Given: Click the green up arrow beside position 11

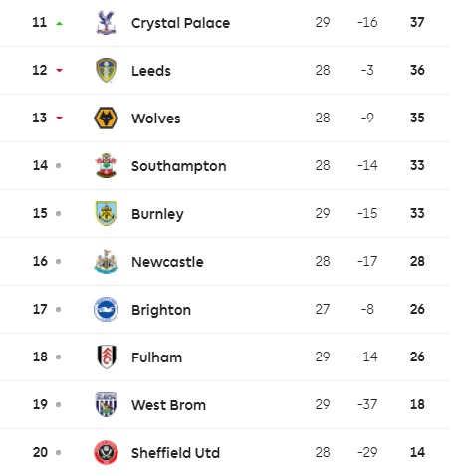Looking at the screenshot, I should [59, 23].
